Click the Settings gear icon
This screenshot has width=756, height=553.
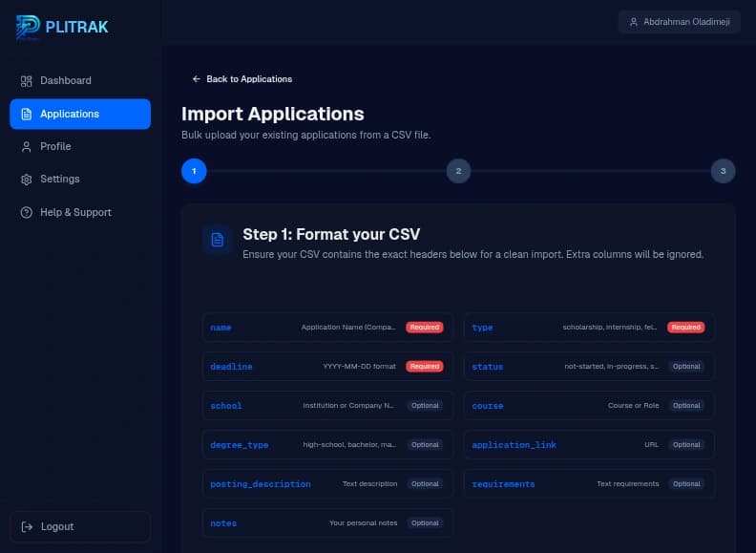point(27,180)
